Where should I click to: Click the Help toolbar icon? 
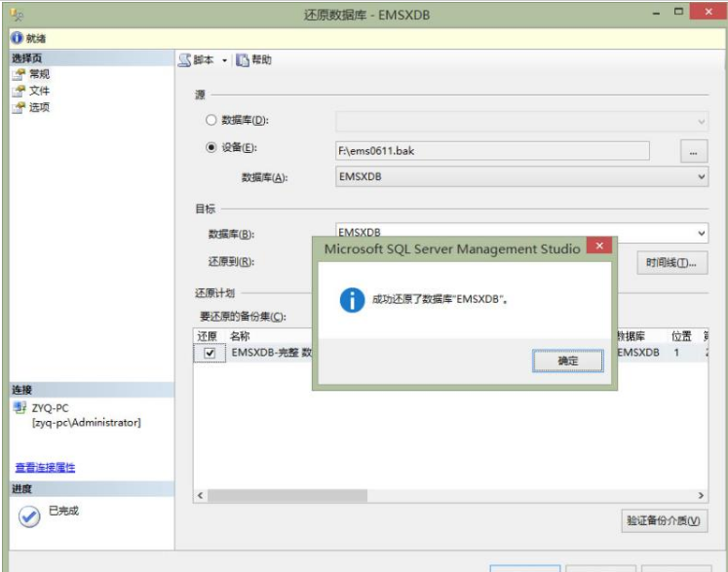(x=243, y=59)
